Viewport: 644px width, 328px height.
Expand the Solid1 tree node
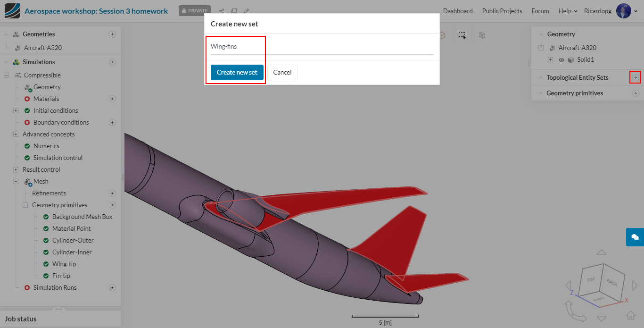click(550, 60)
